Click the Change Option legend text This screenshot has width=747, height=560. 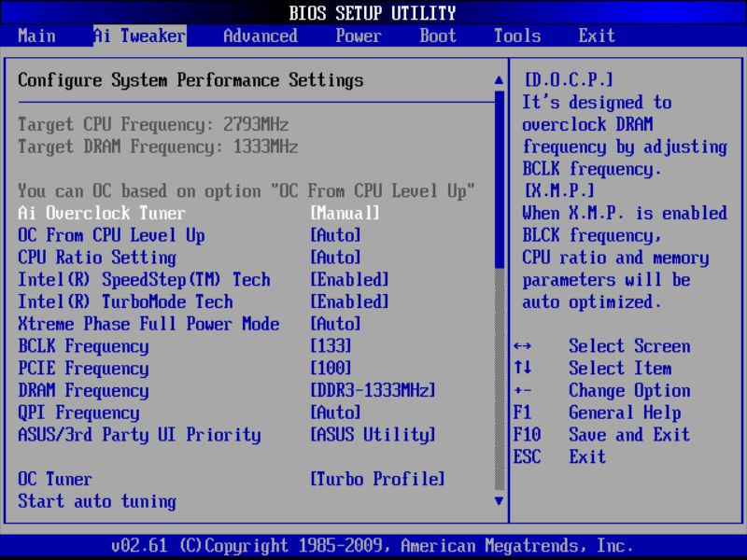629,390
